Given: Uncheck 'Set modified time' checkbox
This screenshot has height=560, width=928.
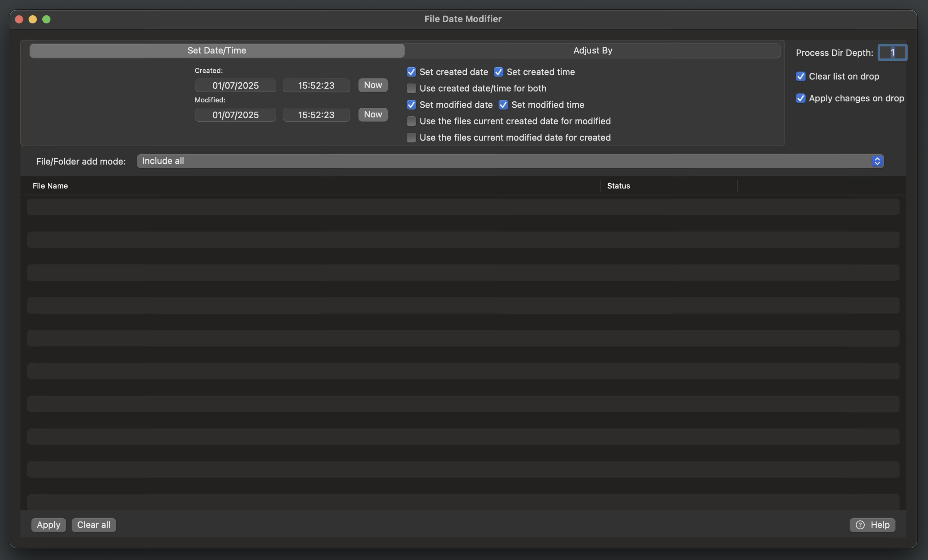Looking at the screenshot, I should pyautogui.click(x=503, y=105).
